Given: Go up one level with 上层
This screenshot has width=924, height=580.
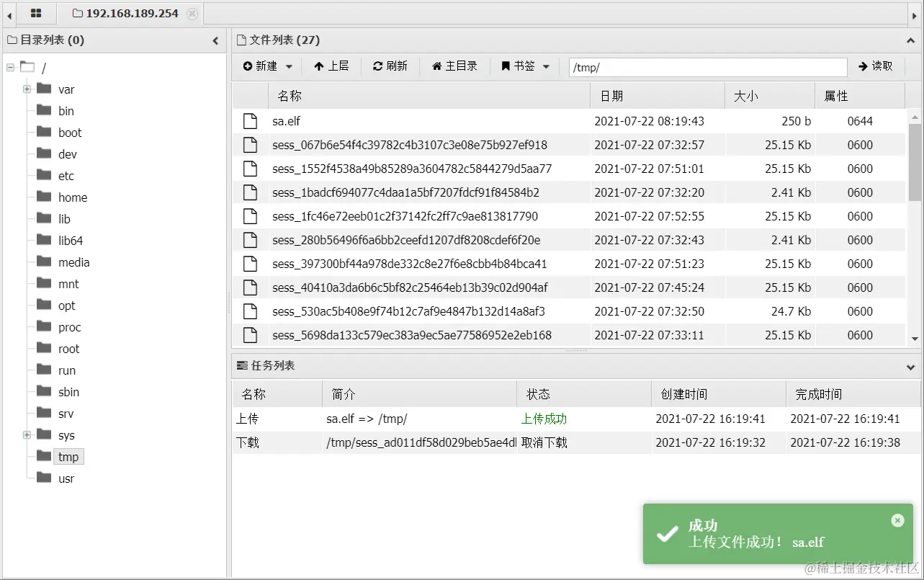Looking at the screenshot, I should pyautogui.click(x=331, y=66).
